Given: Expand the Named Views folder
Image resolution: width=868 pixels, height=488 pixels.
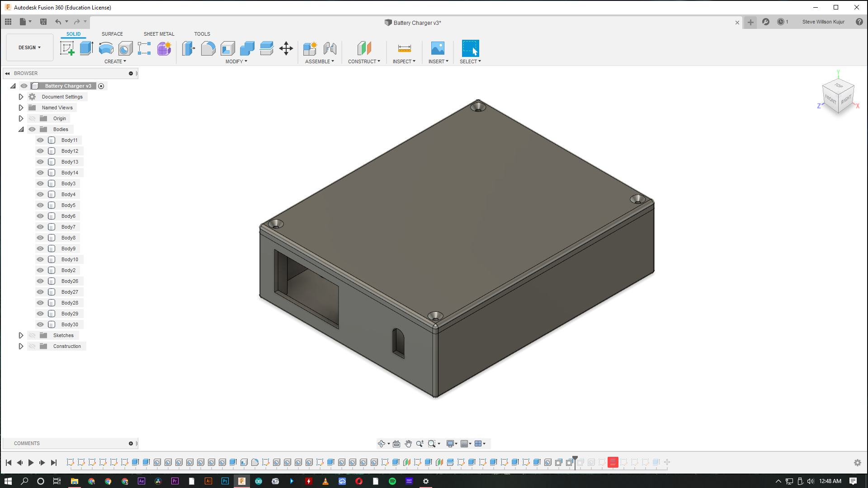Looking at the screenshot, I should [x=21, y=108].
